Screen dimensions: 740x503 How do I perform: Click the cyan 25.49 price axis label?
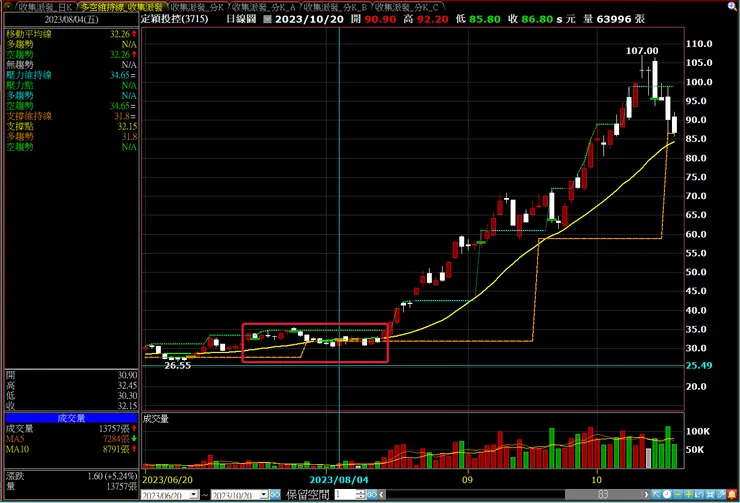click(x=699, y=365)
